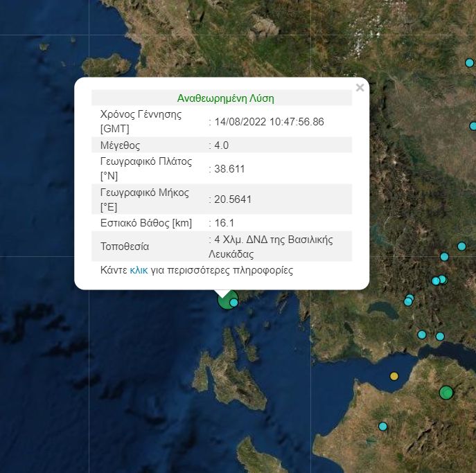Click the focal depth value 16.1
Screen dimensions: 476x473
click(224, 223)
